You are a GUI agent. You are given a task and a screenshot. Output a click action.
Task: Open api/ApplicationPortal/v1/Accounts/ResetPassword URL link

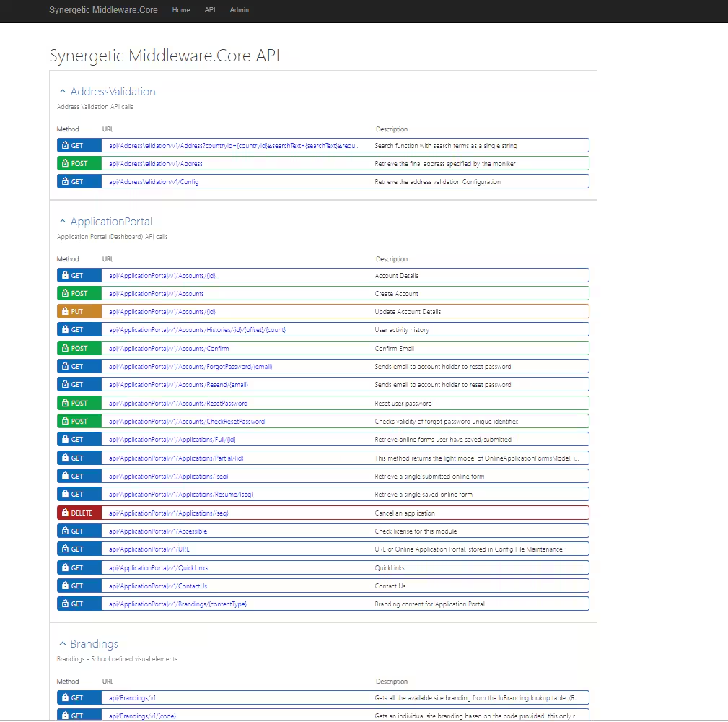178,404
